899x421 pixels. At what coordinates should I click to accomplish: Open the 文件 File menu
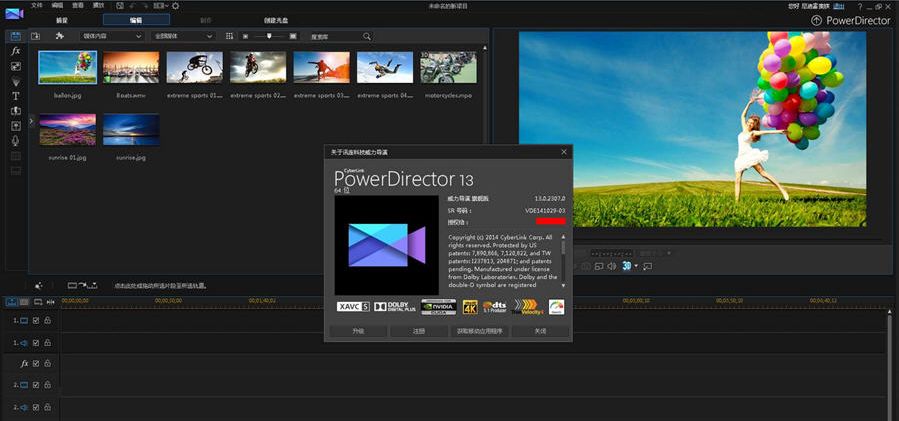click(37, 6)
